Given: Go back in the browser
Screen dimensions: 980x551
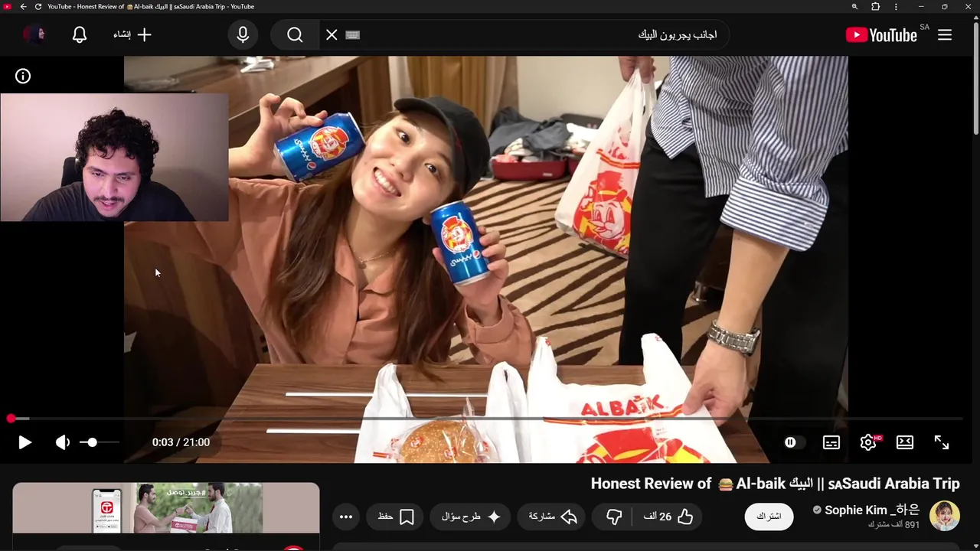Looking at the screenshot, I should click(23, 7).
